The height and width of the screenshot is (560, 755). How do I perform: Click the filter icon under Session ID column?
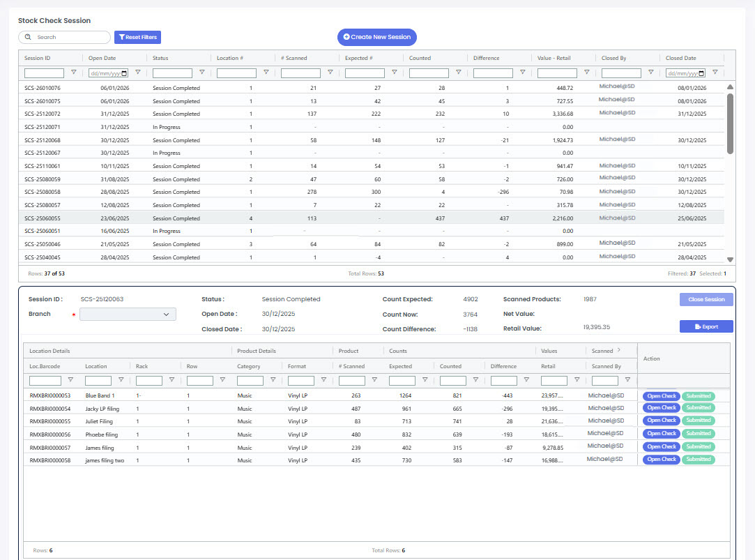[73, 73]
